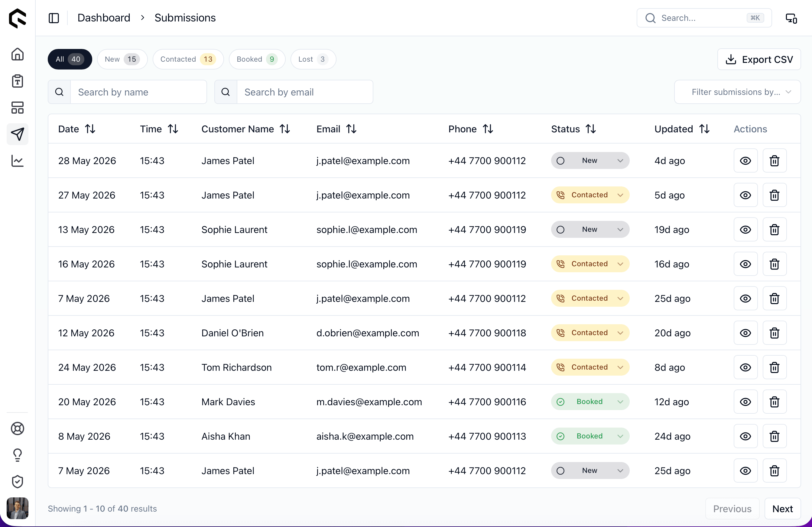Click email m.davies@example.com
Image resolution: width=812 pixels, height=527 pixels.
tap(369, 402)
